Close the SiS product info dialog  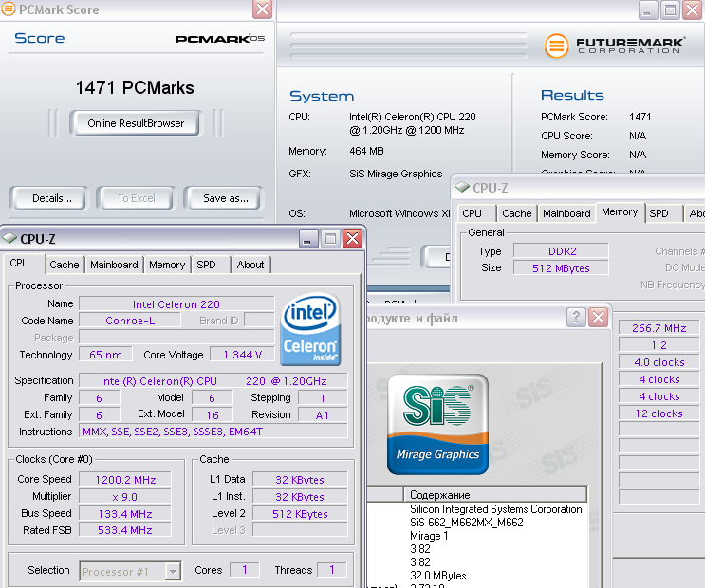pos(599,318)
